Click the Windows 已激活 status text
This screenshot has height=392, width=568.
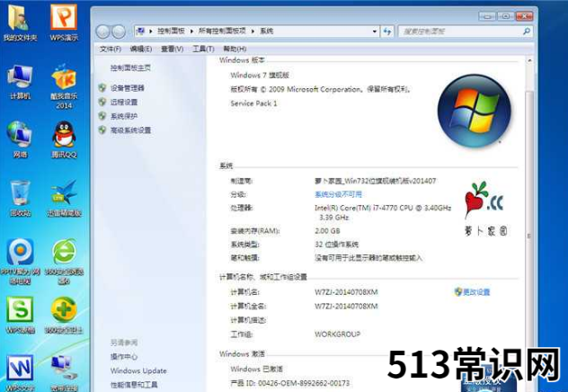(256, 369)
